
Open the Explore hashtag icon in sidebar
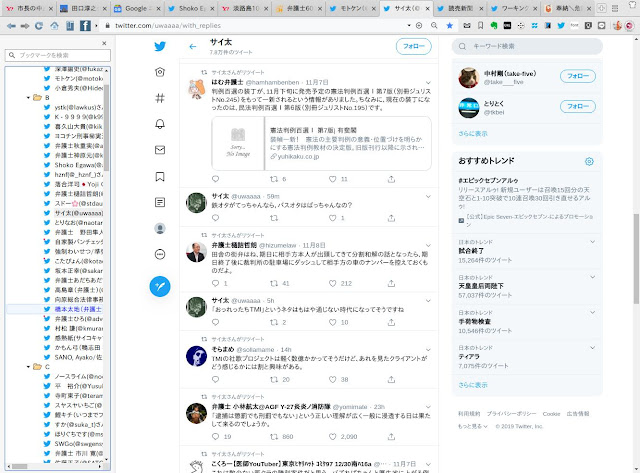point(160,98)
